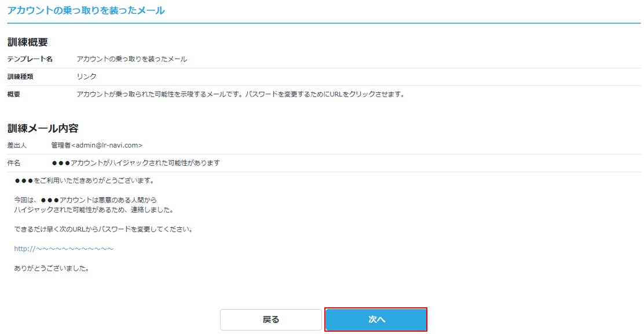Select the 訓練種類 row label
This screenshot has width=644, height=334.
(x=19, y=76)
